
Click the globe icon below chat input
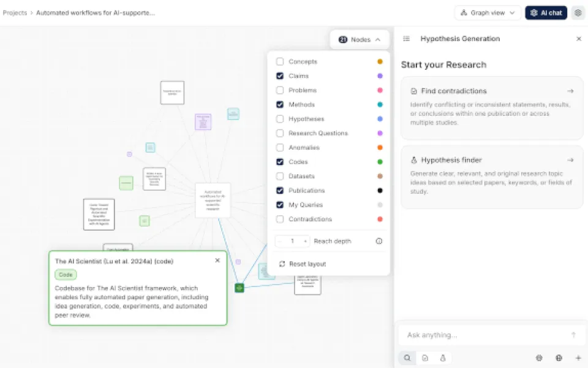click(559, 358)
